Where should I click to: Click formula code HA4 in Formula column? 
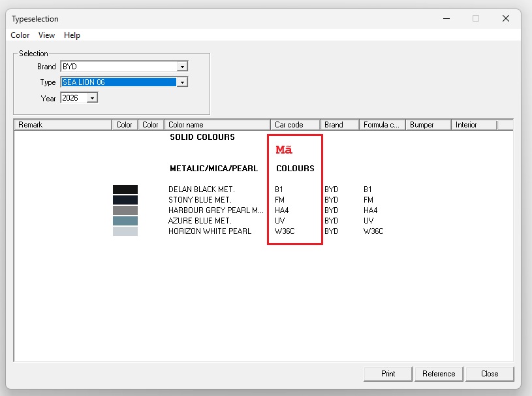point(371,210)
